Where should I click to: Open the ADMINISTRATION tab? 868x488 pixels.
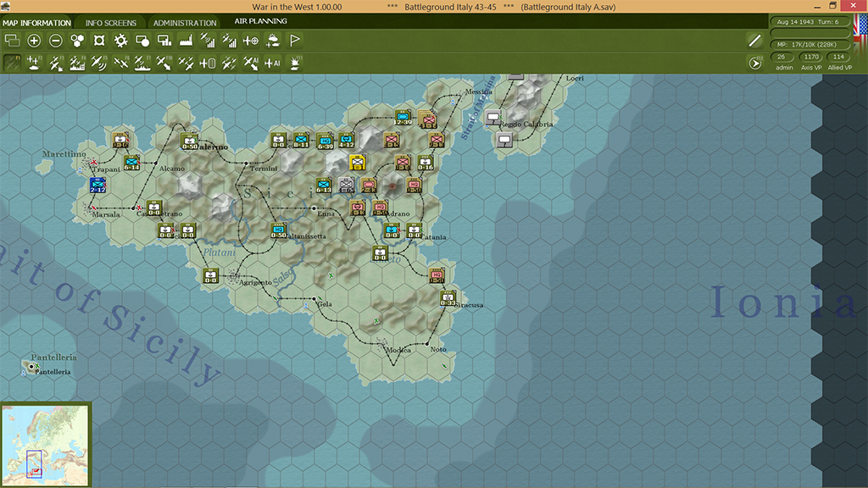pos(185,23)
